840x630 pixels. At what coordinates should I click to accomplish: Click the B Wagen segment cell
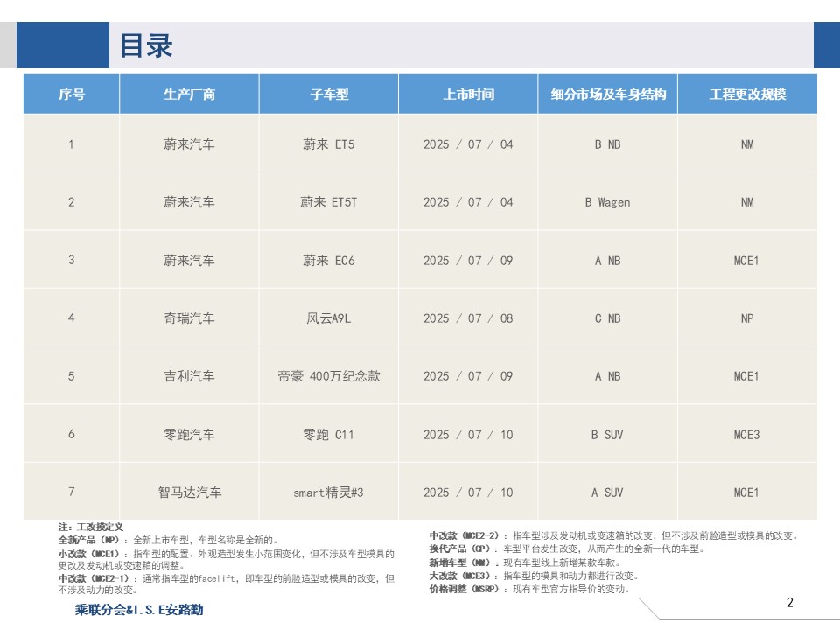[607, 202]
